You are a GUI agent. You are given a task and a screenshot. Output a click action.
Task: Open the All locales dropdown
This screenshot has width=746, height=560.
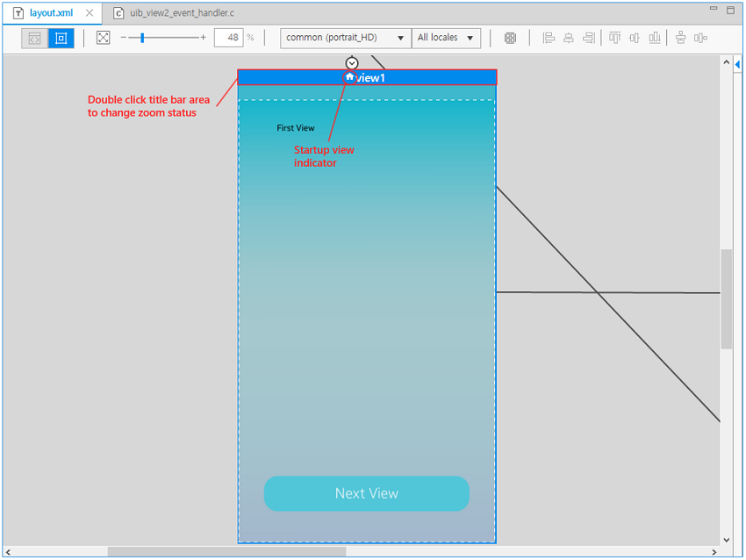[446, 38]
